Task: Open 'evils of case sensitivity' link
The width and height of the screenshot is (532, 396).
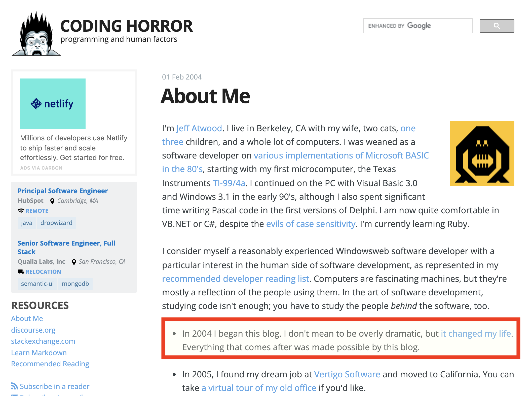Action: coord(311,224)
